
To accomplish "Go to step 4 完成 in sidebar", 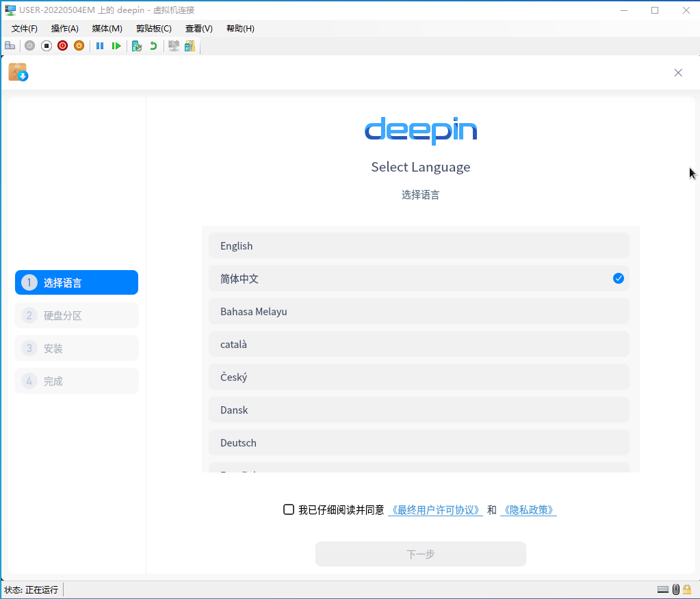I will (77, 381).
